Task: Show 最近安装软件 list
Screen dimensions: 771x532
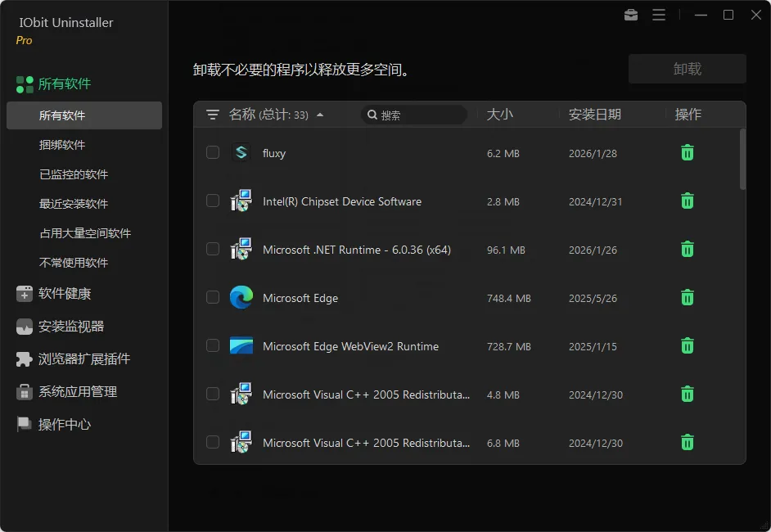Action: [x=74, y=204]
